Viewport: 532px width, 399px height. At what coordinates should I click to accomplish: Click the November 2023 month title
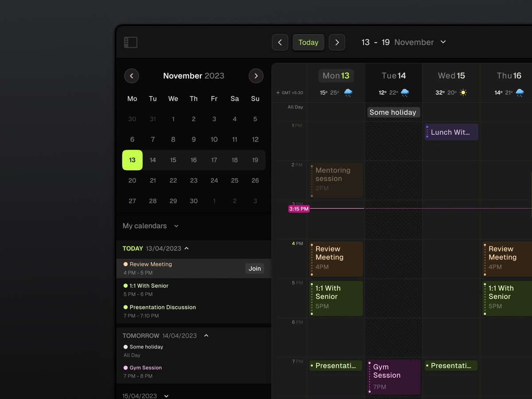coord(194,76)
